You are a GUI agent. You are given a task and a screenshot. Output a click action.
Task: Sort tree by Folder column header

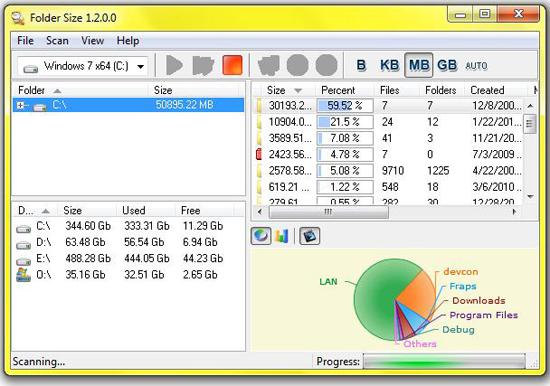click(x=81, y=91)
